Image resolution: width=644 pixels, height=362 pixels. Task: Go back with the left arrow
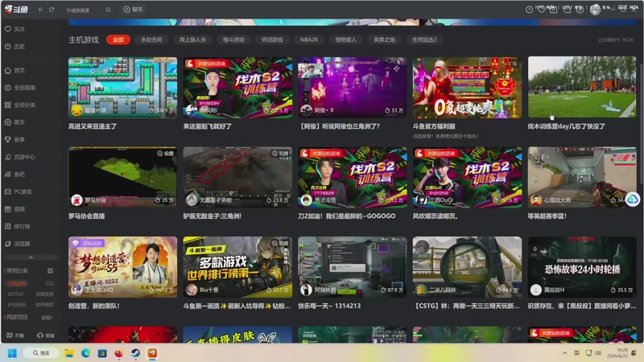point(41,10)
